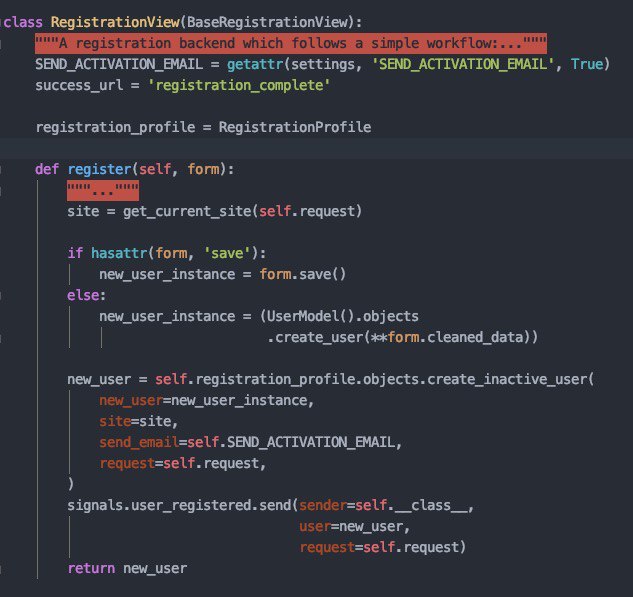Click the 'return' keyword

(91, 568)
